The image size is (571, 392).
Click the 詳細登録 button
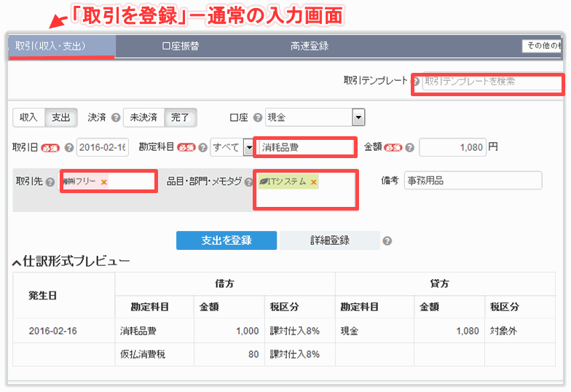coord(330,240)
